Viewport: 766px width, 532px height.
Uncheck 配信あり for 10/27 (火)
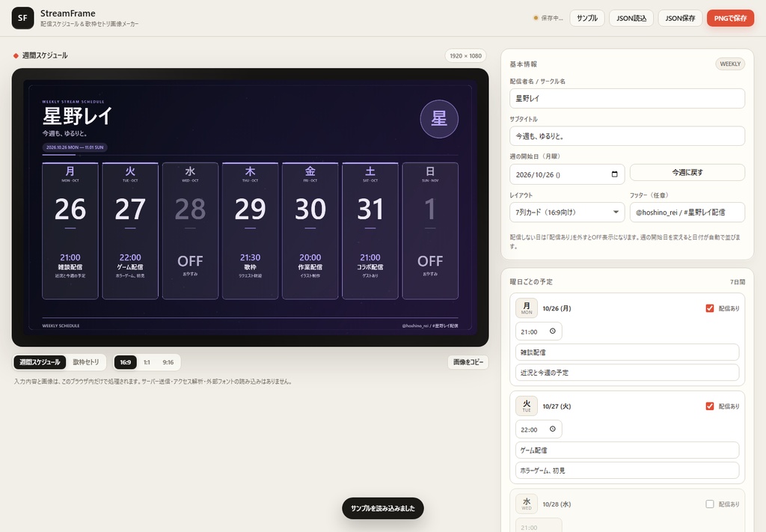pyautogui.click(x=710, y=406)
